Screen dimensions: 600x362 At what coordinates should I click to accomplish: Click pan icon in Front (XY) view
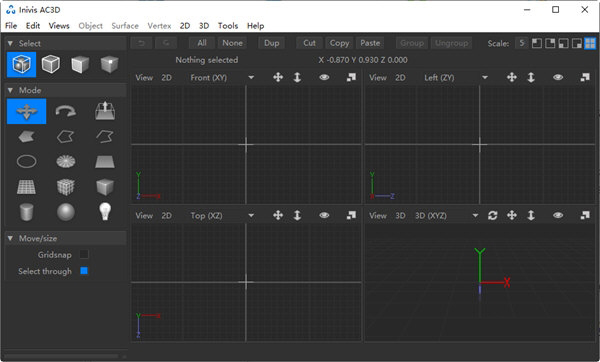(x=278, y=77)
